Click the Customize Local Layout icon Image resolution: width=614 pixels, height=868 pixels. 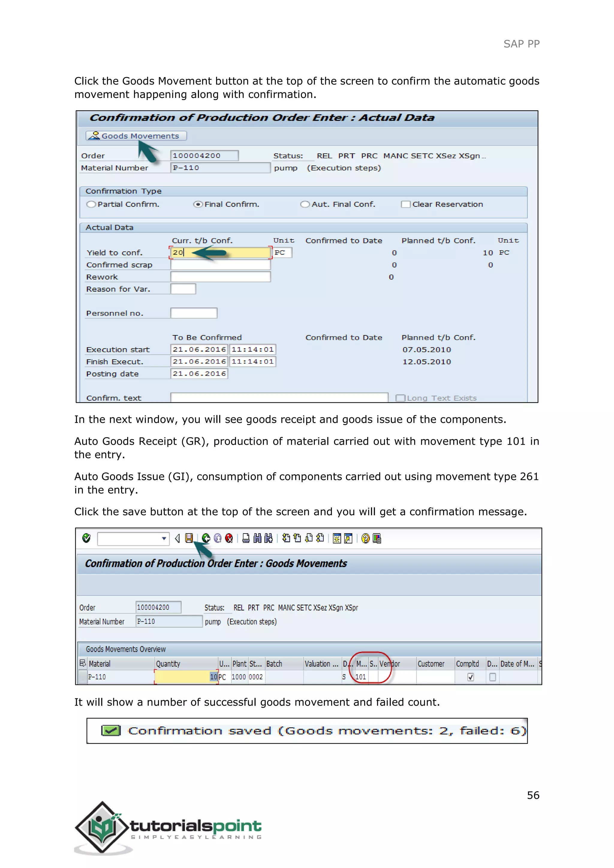point(377,538)
